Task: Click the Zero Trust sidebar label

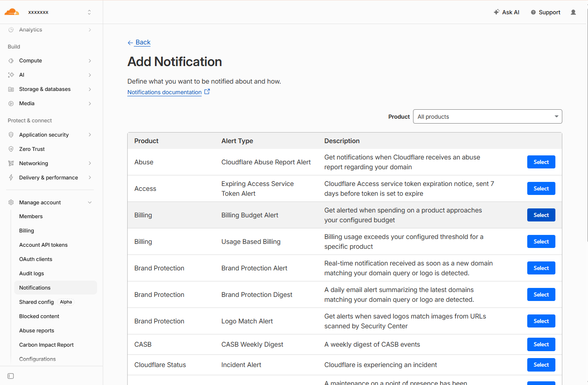Action: (32, 149)
